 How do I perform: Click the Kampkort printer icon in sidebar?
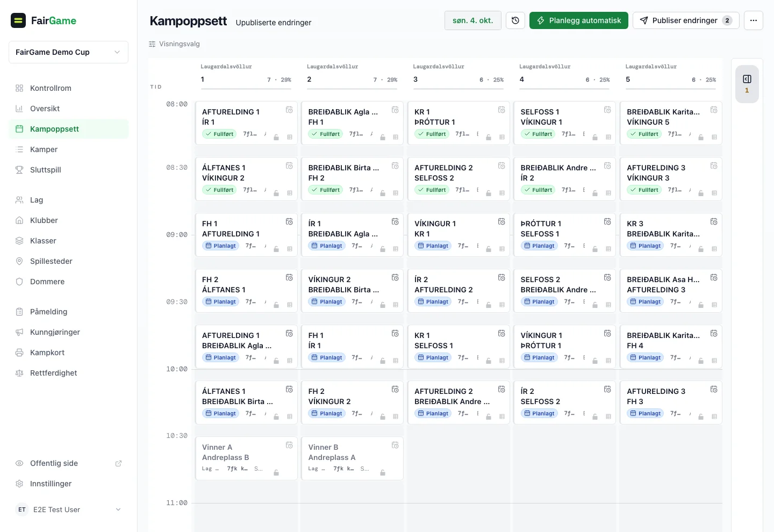coord(19,353)
